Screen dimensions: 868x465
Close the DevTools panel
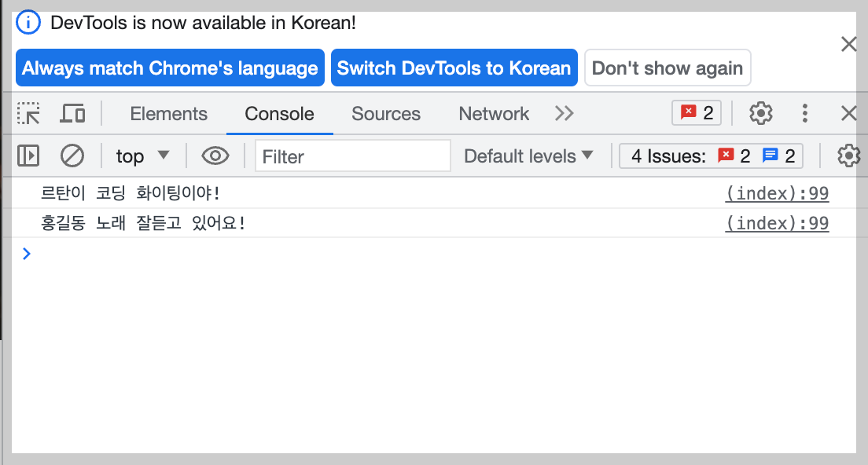(848, 113)
